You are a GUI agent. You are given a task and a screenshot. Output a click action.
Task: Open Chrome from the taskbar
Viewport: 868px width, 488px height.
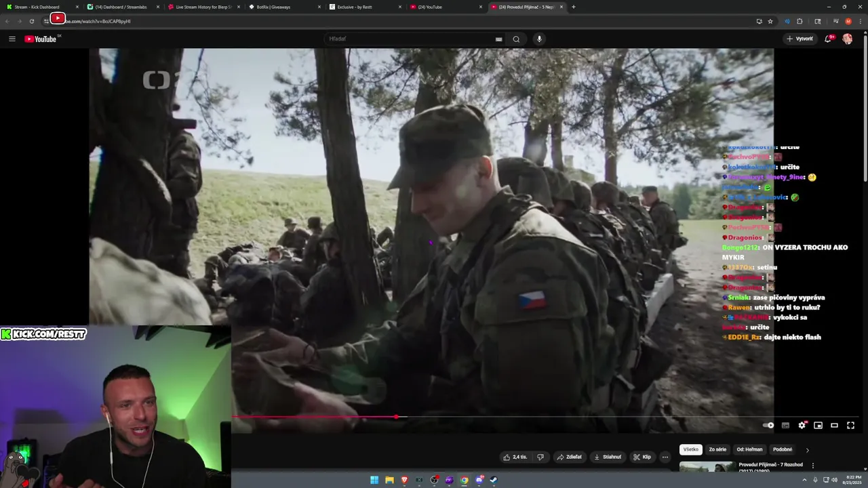(x=464, y=480)
